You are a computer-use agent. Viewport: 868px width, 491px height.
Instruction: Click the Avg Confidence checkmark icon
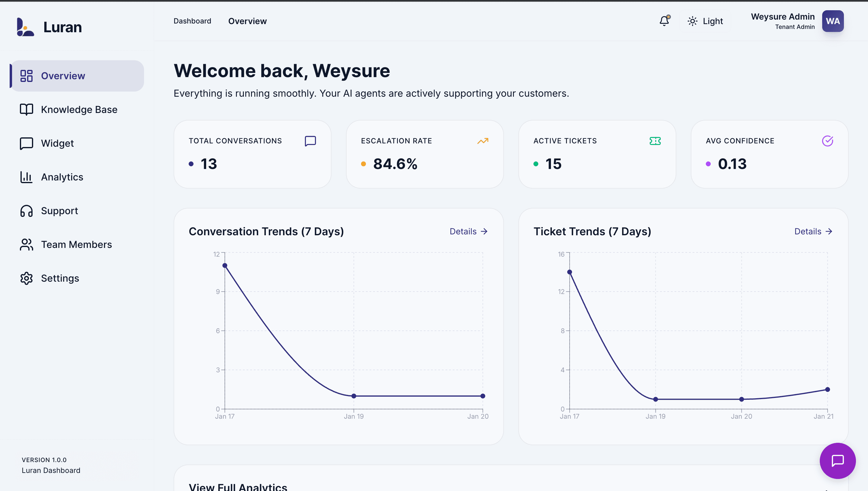coord(827,141)
